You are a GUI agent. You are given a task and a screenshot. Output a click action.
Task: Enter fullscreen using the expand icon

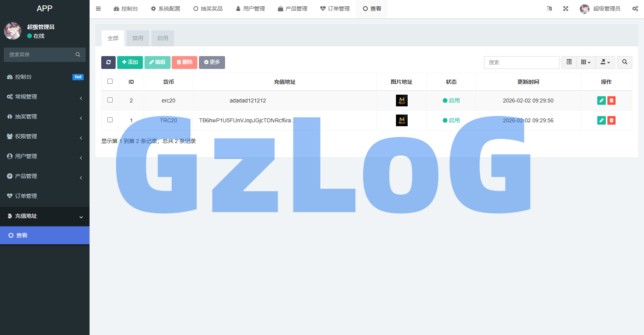(566, 9)
